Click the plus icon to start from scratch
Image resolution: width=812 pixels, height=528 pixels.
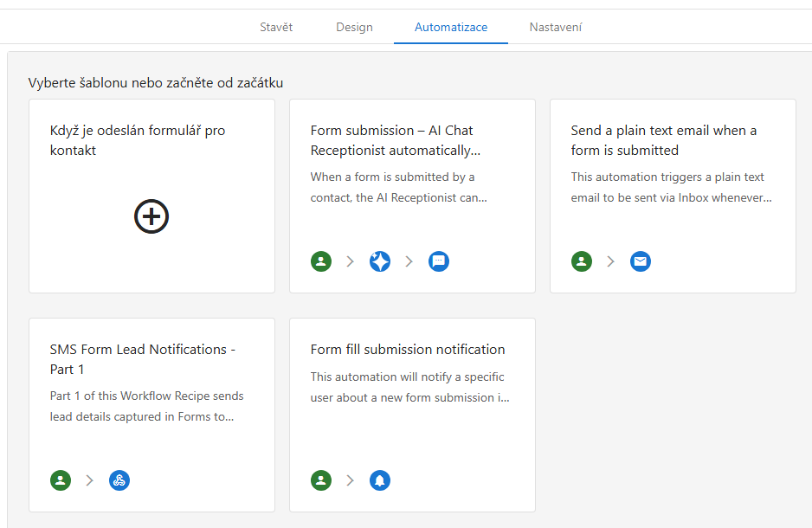pos(151,216)
